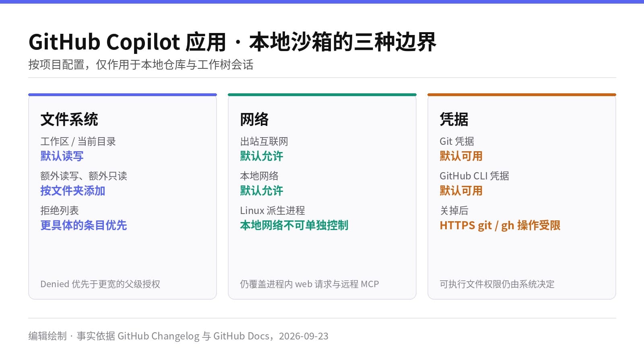Select the label 出站互联网

[264, 142]
